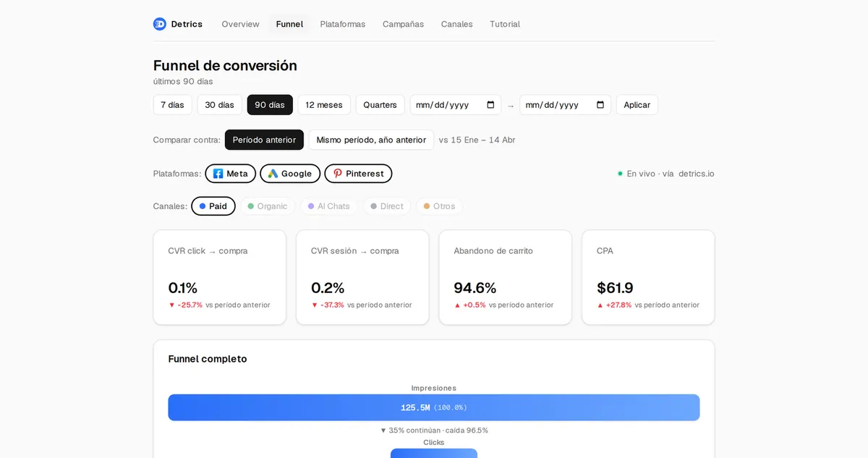Screen dimensions: 868x458
Task: Enable the Organic channel filter
Action: coord(268,206)
